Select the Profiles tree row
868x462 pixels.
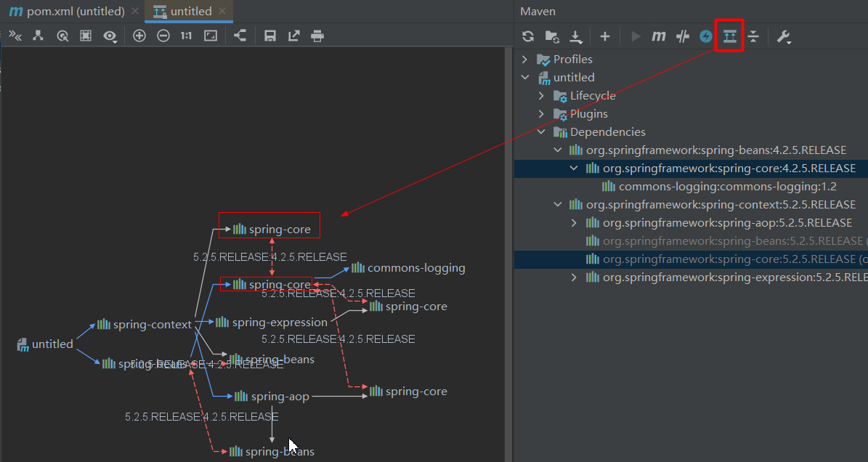(691, 59)
